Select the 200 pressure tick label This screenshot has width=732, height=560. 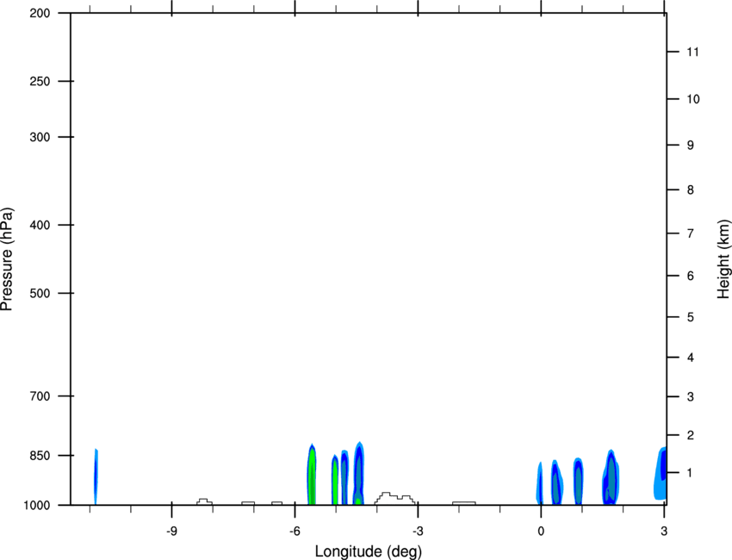click(40, 13)
